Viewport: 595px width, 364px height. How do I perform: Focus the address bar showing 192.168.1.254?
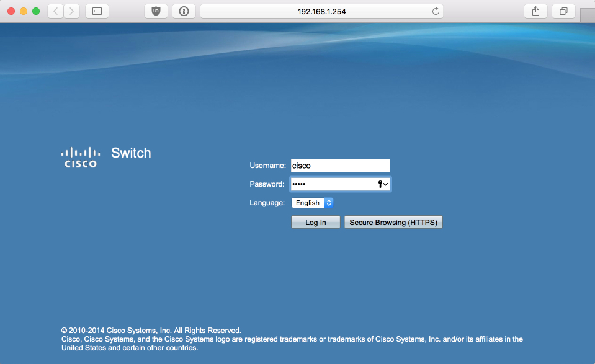[321, 11]
